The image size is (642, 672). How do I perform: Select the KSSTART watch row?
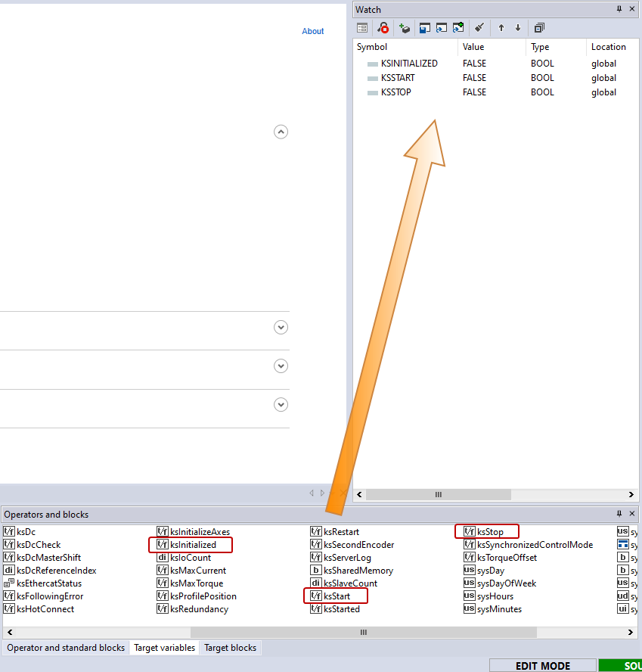496,78
